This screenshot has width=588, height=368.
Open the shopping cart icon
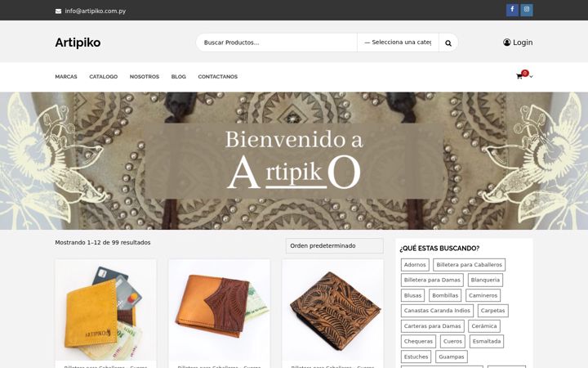519,77
